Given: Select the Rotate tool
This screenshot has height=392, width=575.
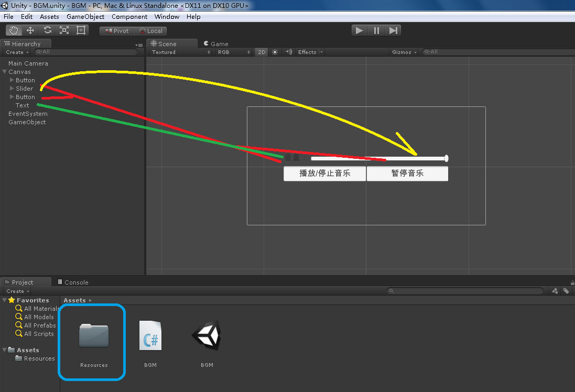Looking at the screenshot, I should tap(47, 30).
